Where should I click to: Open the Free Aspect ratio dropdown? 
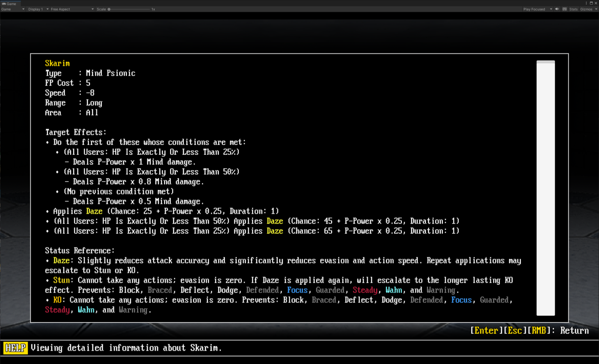72,9
